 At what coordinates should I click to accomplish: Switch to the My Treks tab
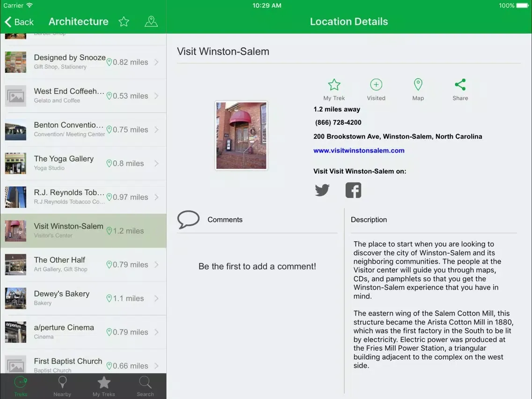[x=104, y=386]
